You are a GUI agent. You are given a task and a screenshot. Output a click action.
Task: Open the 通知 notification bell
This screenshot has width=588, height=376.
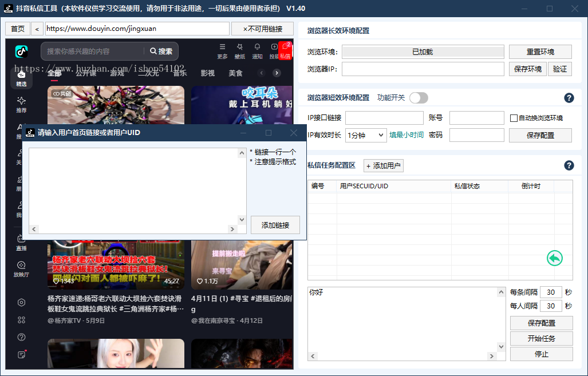(x=257, y=50)
